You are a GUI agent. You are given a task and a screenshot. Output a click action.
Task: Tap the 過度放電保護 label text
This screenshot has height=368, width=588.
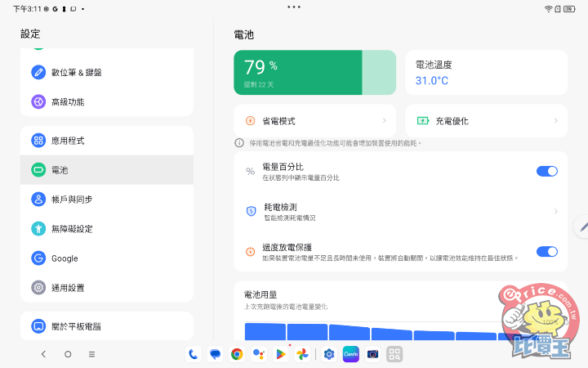pos(287,247)
